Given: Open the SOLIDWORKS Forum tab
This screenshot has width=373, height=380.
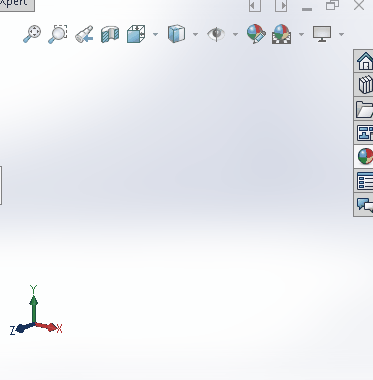Looking at the screenshot, I should coord(364,204).
